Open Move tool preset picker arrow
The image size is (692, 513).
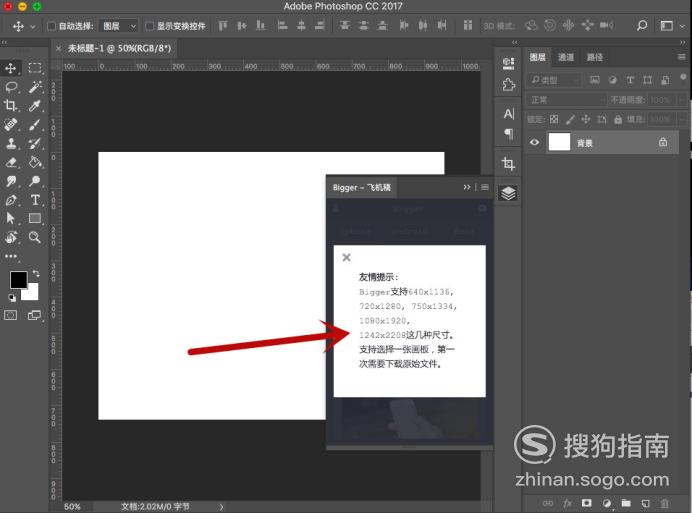pyautogui.click(x=33, y=26)
